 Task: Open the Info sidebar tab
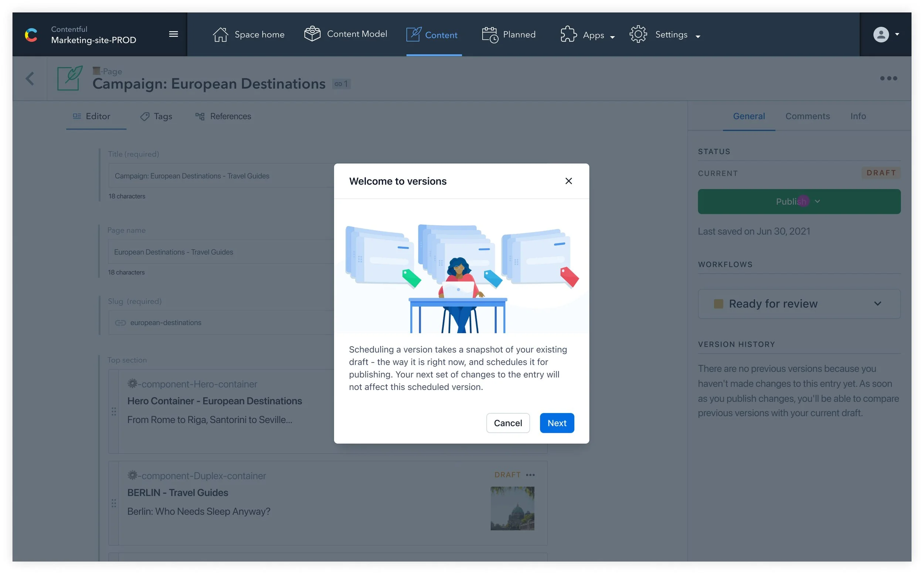[x=857, y=117]
